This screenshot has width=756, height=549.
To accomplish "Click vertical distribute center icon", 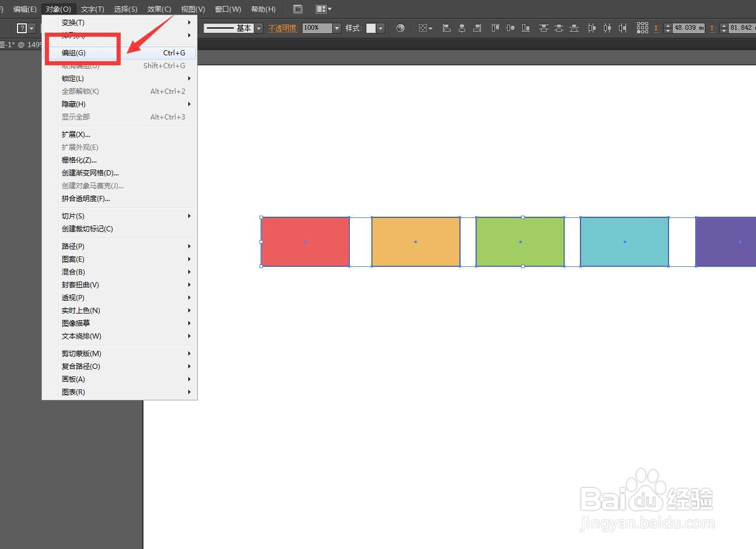I will [x=559, y=28].
